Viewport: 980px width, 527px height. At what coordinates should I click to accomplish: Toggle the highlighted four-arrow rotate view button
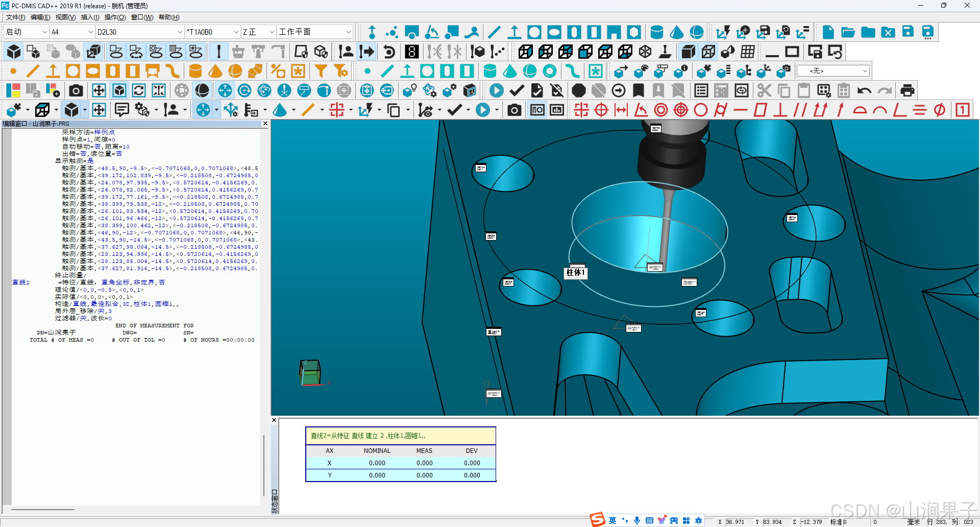click(x=225, y=90)
